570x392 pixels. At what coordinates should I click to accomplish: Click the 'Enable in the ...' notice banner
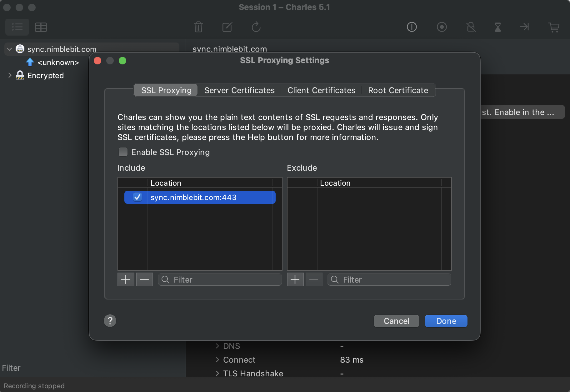coord(522,112)
